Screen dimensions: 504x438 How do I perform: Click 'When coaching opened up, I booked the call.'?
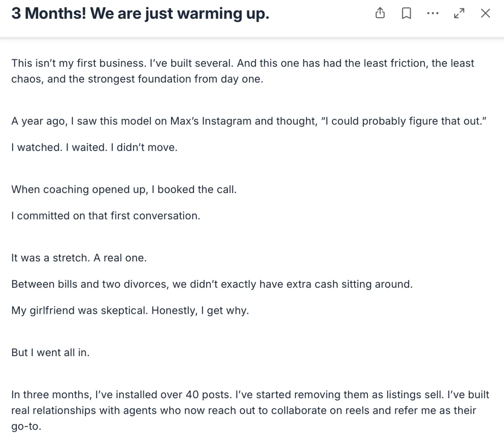click(124, 190)
